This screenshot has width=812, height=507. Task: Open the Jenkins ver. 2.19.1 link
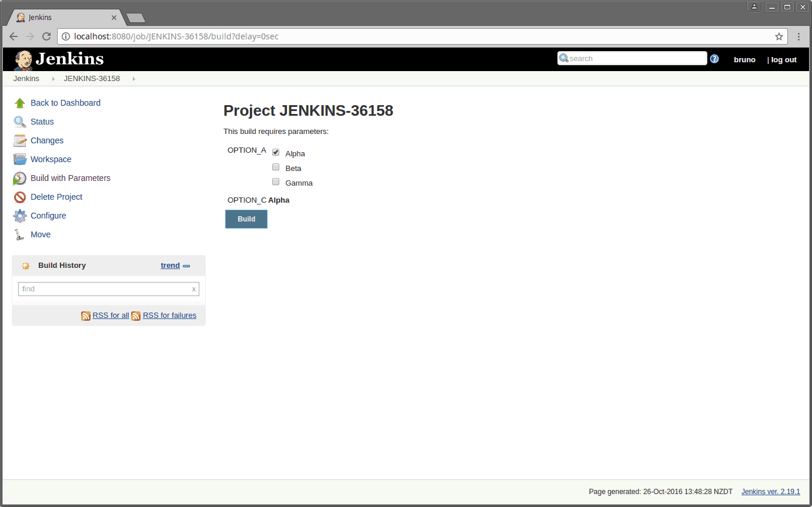point(770,492)
